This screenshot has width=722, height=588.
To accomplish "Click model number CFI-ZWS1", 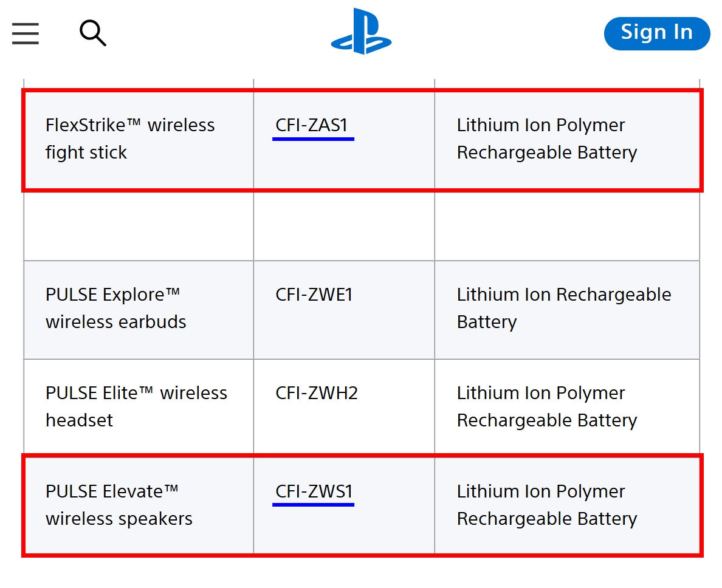I will [314, 491].
